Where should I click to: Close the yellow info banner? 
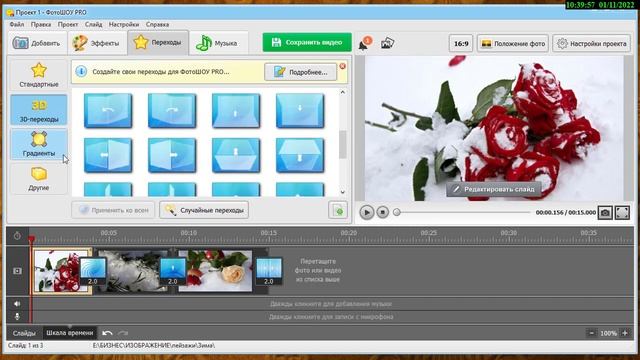(342, 66)
